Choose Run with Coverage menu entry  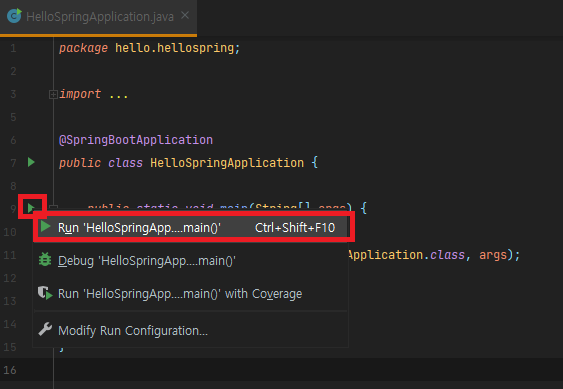click(190, 293)
